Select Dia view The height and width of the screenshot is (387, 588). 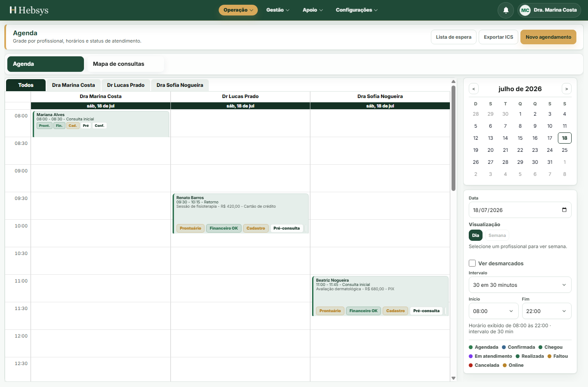pyautogui.click(x=476, y=235)
